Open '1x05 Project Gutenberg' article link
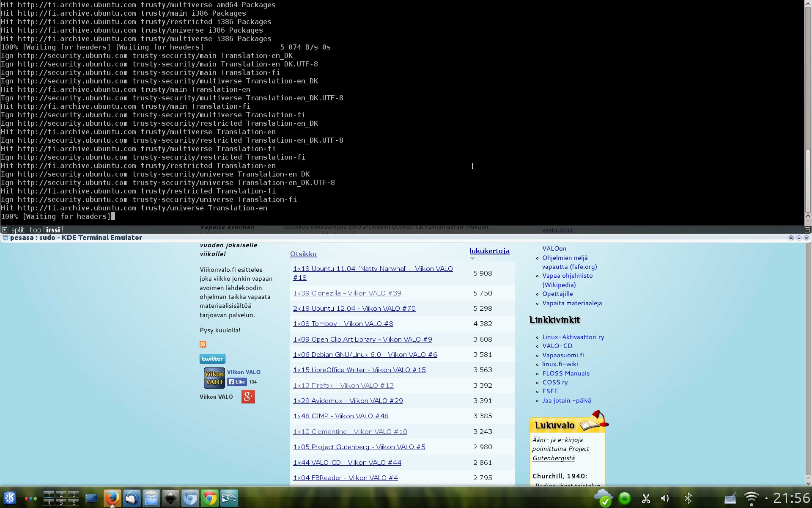 (359, 447)
